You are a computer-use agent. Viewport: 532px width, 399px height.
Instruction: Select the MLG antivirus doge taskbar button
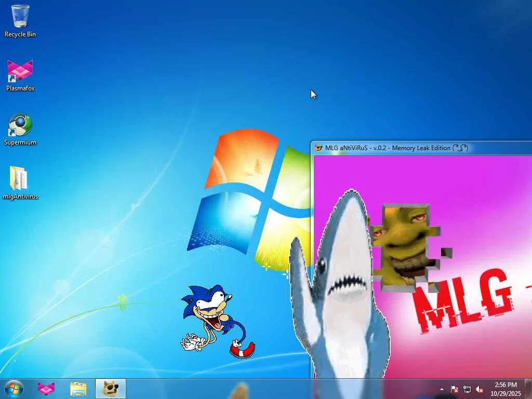coord(111,389)
